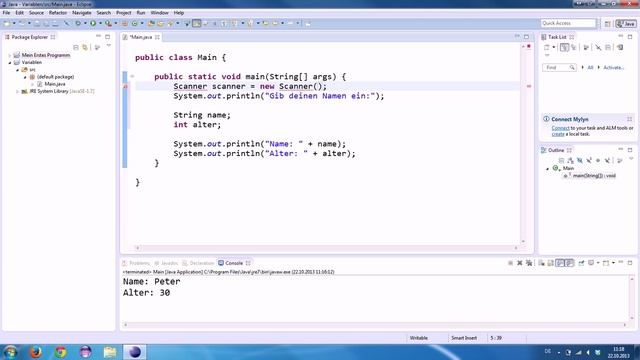Toggle Focus on Workweek in Task List
The height and width of the screenshot is (360, 640).
pos(586,47)
